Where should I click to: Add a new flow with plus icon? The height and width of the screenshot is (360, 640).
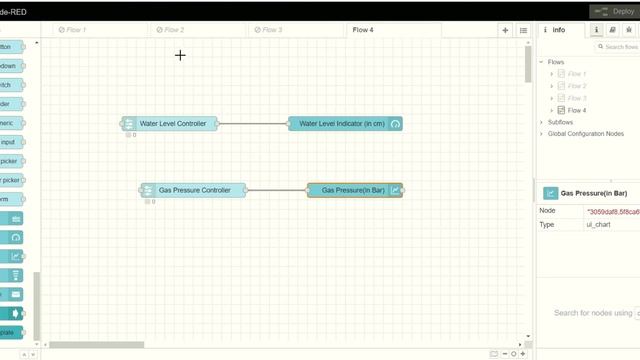(505, 30)
